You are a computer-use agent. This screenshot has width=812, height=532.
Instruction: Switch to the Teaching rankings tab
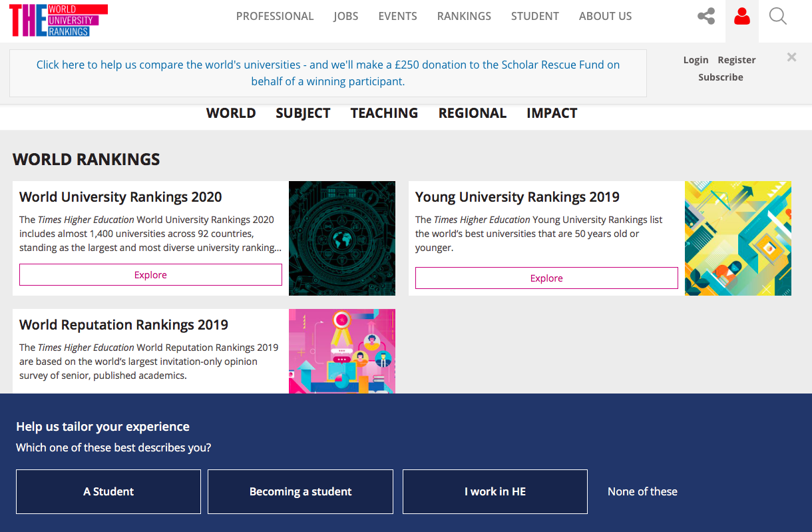[384, 113]
